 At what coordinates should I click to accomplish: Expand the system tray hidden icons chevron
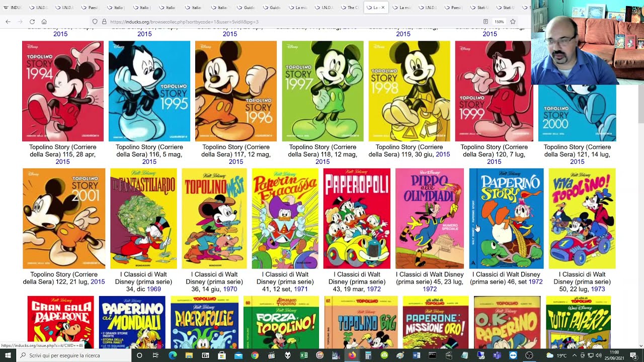pos(575,355)
